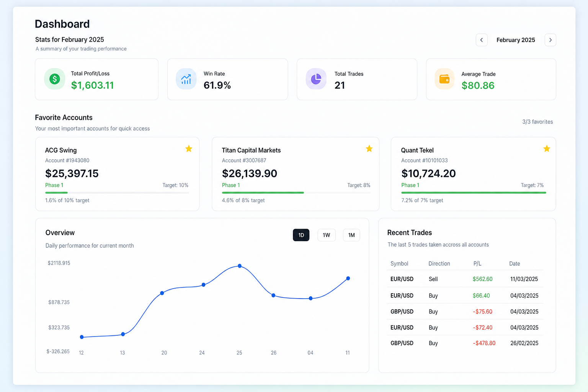Click the purple pie chart Total Trades icon
Screen dimensions: 588x392
pyautogui.click(x=316, y=79)
